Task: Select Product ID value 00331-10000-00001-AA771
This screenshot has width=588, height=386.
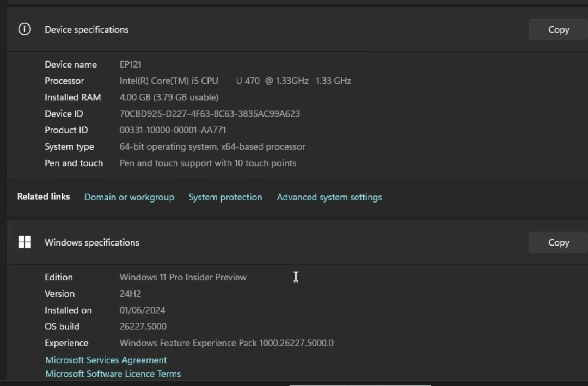Action: (173, 130)
